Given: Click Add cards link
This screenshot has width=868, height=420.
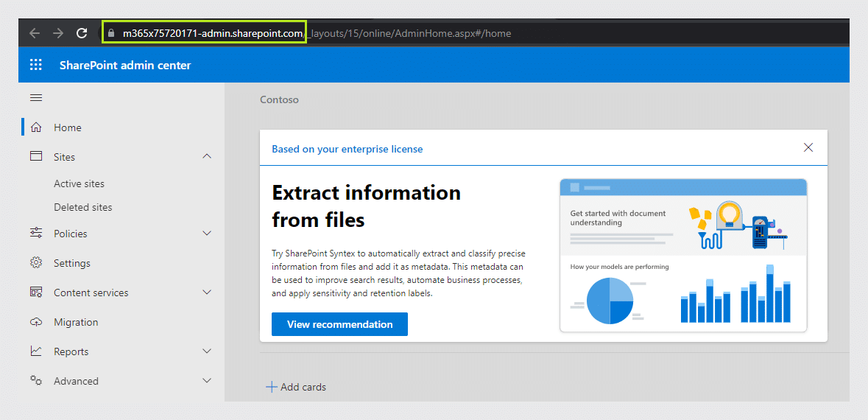Looking at the screenshot, I should point(303,388).
